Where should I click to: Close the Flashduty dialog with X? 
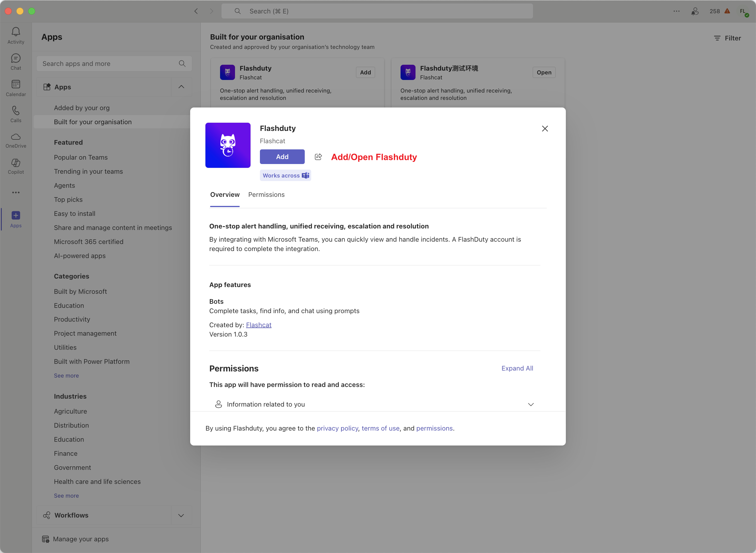pos(545,129)
